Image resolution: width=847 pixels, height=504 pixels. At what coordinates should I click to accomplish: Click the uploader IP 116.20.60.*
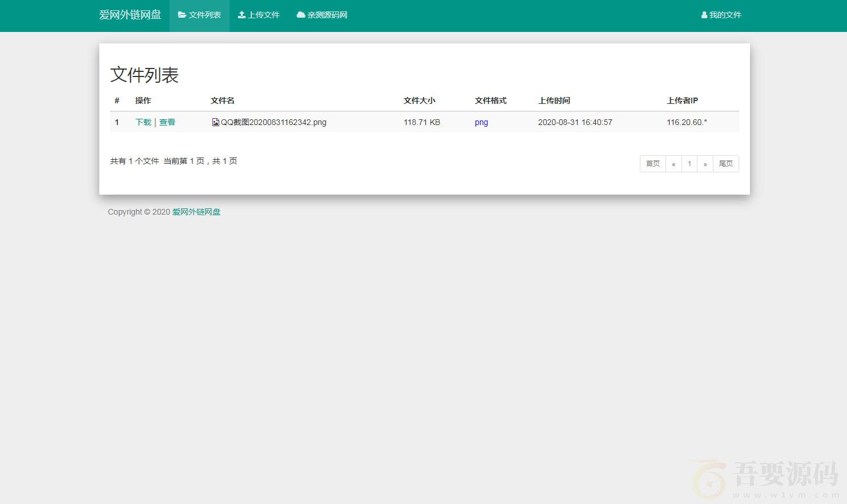[x=687, y=122]
